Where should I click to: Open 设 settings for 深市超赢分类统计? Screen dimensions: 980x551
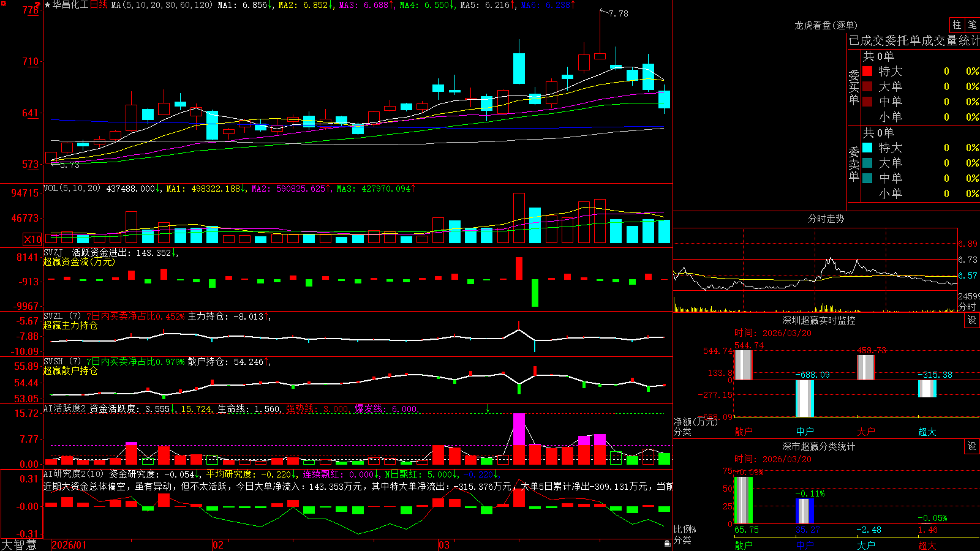(x=972, y=446)
